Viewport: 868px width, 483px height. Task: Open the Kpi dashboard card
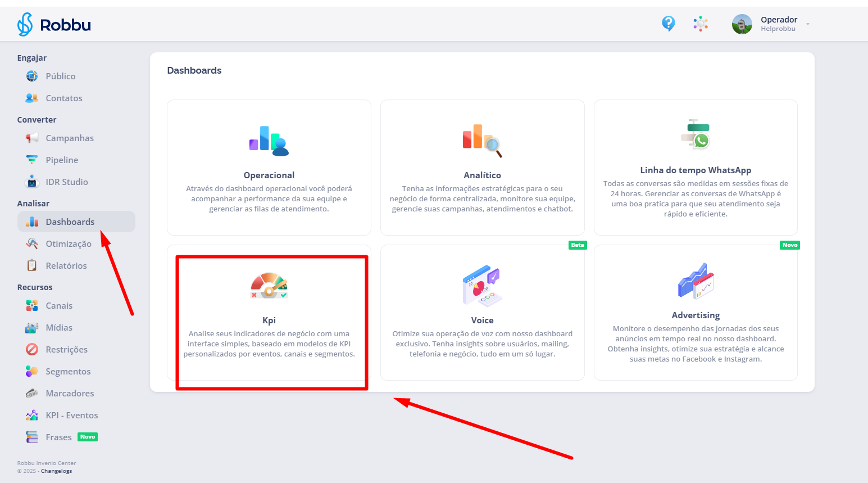[269, 313]
